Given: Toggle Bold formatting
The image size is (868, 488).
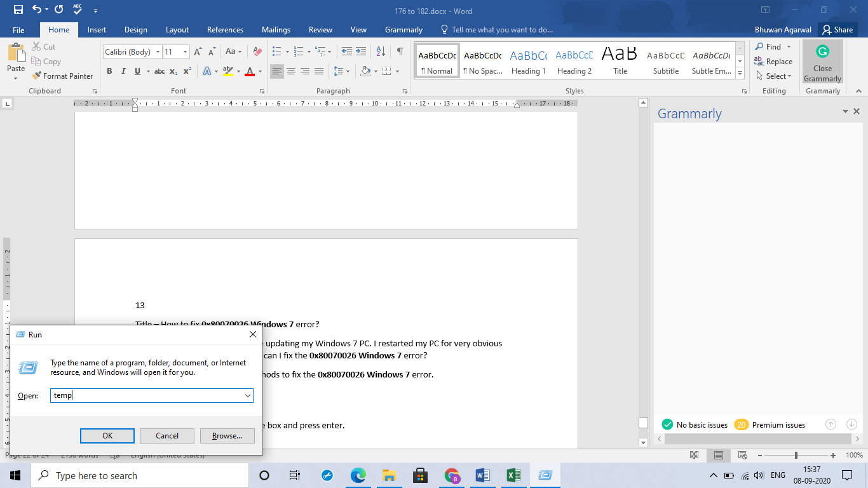Looking at the screenshot, I should [109, 71].
